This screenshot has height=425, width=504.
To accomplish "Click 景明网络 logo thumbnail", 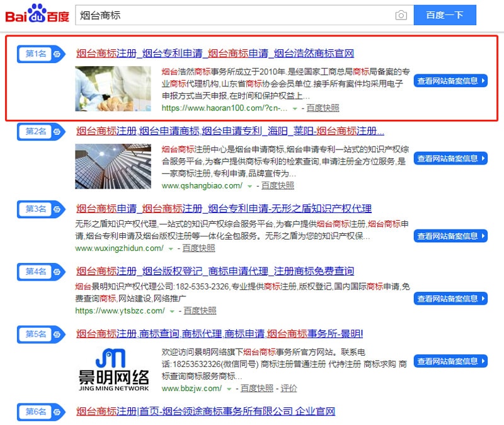I will coord(113,370).
